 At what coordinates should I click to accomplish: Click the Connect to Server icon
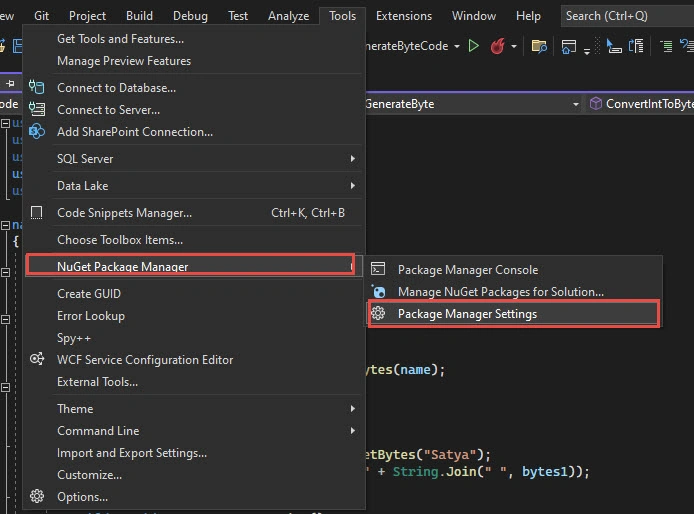pyautogui.click(x=37, y=108)
